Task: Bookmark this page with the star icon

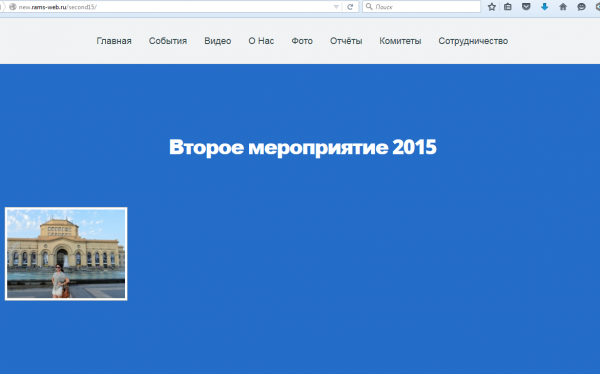Action: coord(492,7)
